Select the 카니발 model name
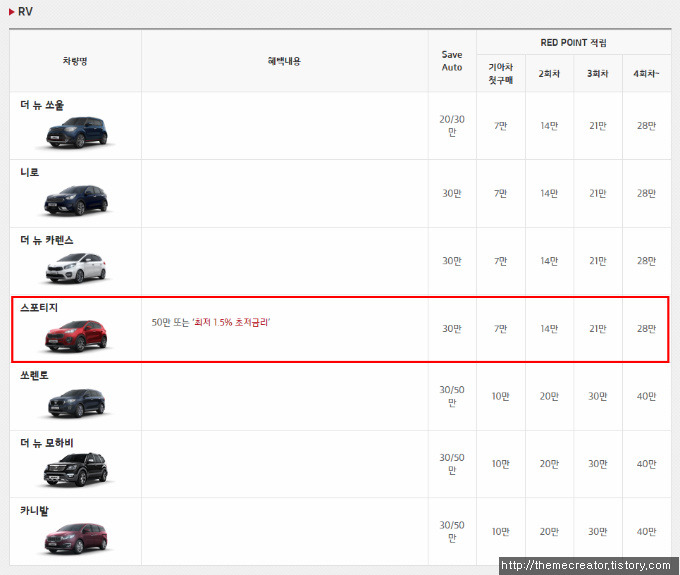680x575 pixels. [34, 510]
